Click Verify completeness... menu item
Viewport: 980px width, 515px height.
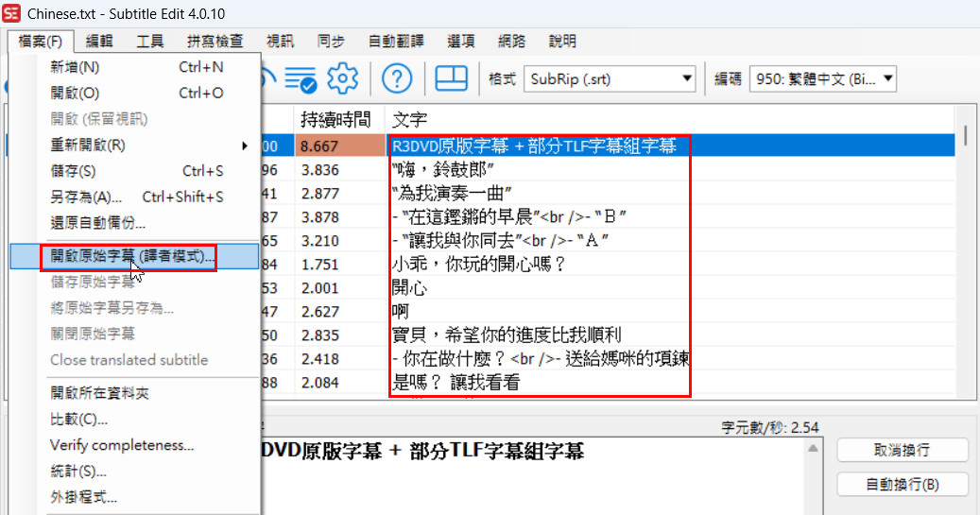122,445
